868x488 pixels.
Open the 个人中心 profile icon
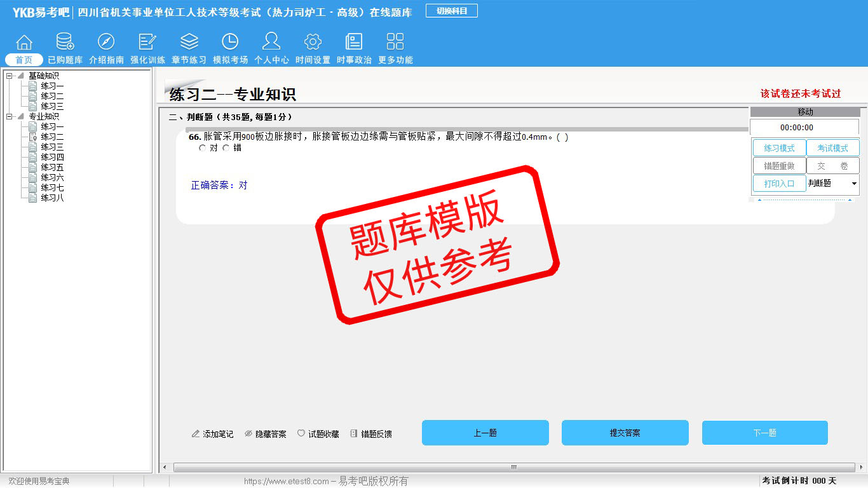pyautogui.click(x=271, y=42)
